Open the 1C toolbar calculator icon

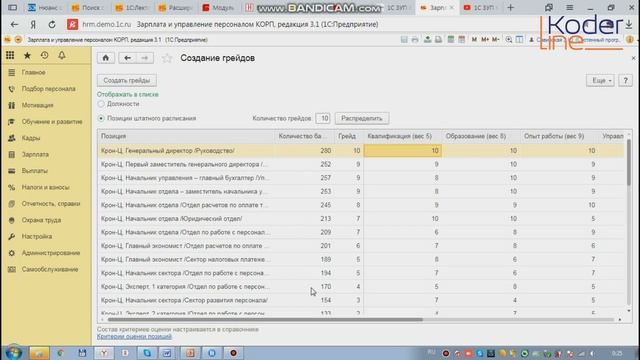451,40
